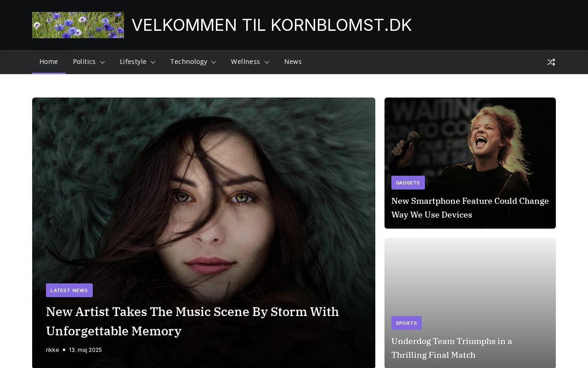Click the Latest News category badge
588x368 pixels.
[x=69, y=290]
